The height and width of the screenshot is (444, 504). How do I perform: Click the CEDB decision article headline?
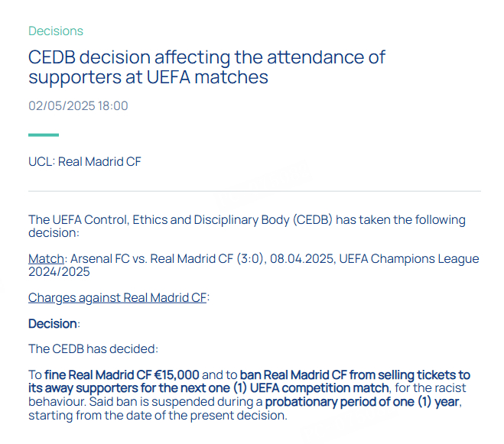206,67
